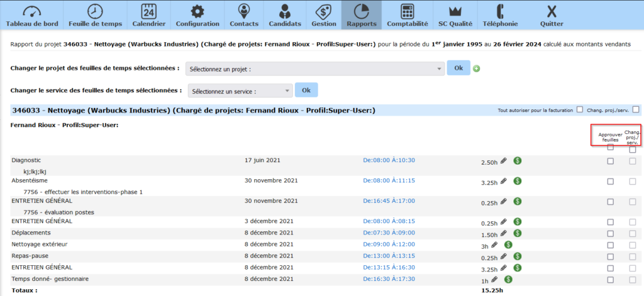Click green dollar icon on Absentéisme row
This screenshot has width=644, height=296.
[517, 181]
